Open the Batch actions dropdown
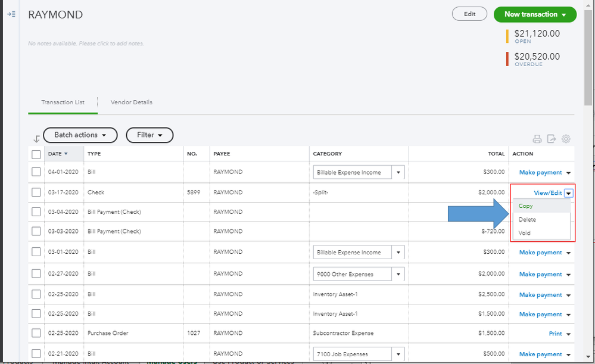 pos(80,135)
